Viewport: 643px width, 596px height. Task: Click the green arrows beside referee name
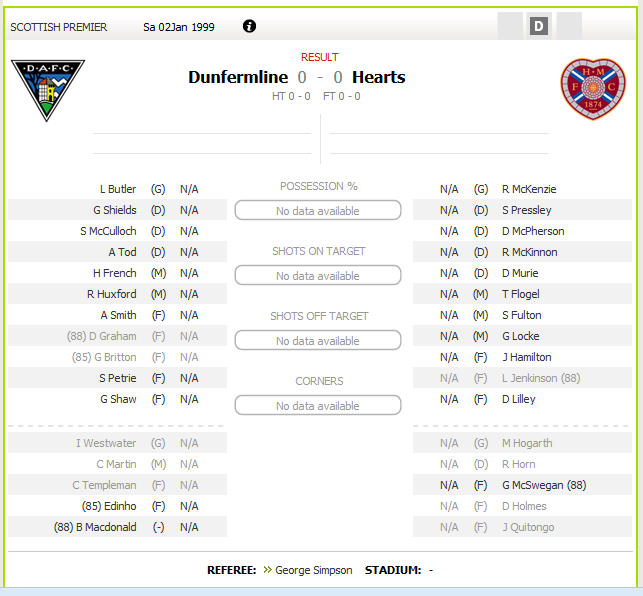click(x=267, y=569)
